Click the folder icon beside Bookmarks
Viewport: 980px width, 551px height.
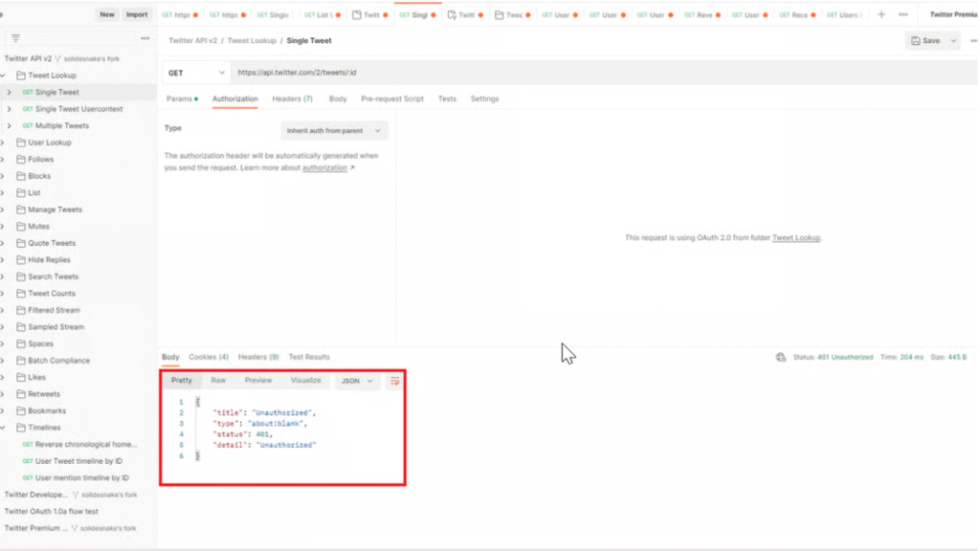click(21, 411)
